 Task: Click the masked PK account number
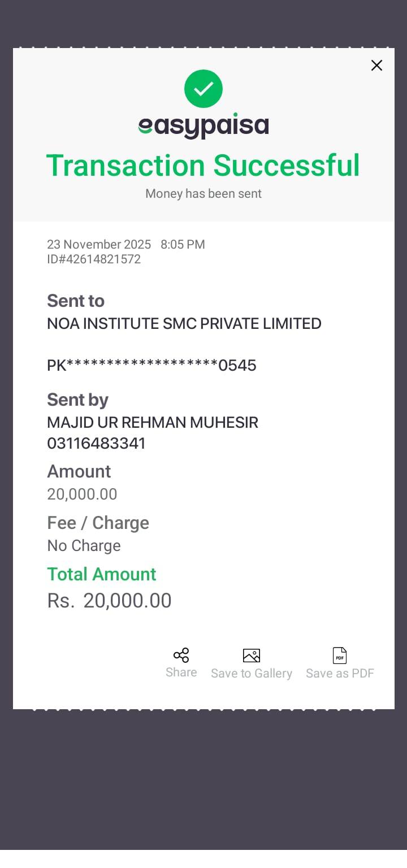151,366
